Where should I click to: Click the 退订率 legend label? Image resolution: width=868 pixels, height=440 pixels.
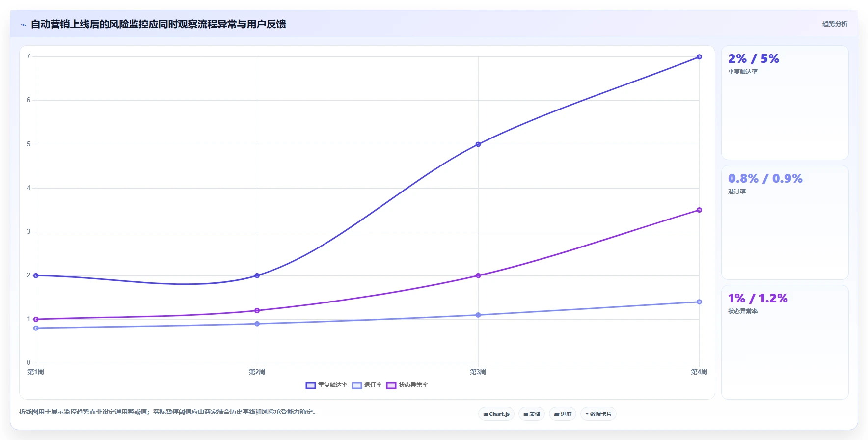point(373,385)
